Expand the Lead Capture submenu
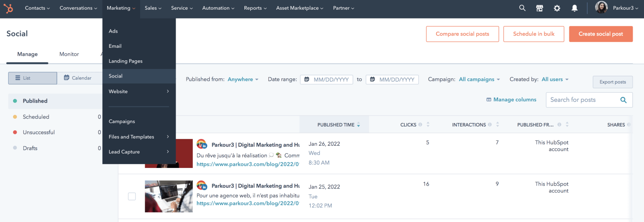This screenshot has width=644, height=222. (139, 152)
